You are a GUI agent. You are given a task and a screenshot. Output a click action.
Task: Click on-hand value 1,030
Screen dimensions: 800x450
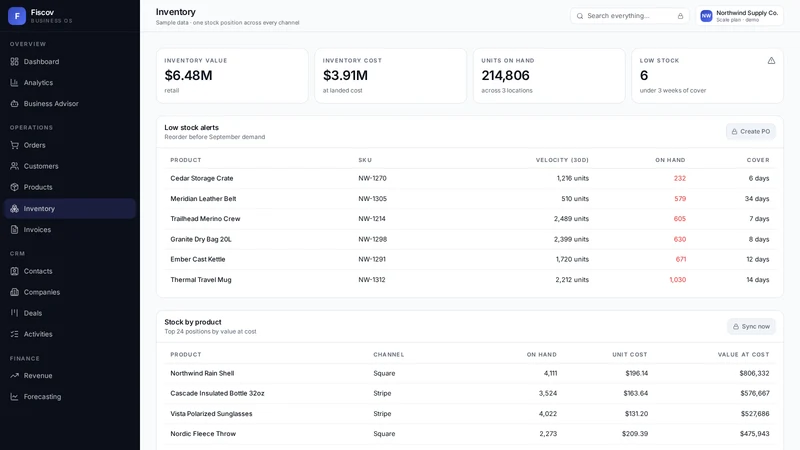click(678, 280)
